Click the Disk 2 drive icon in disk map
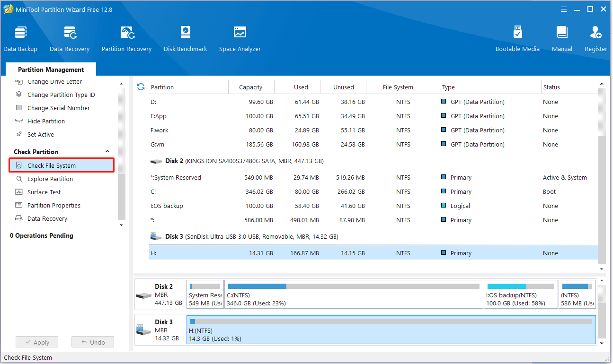Viewport: 613px width, 364px height. pyautogui.click(x=144, y=295)
